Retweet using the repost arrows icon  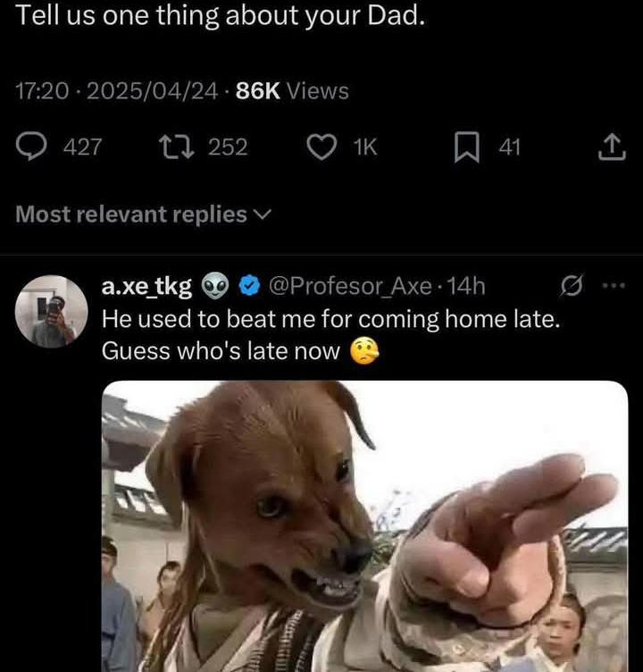(177, 147)
